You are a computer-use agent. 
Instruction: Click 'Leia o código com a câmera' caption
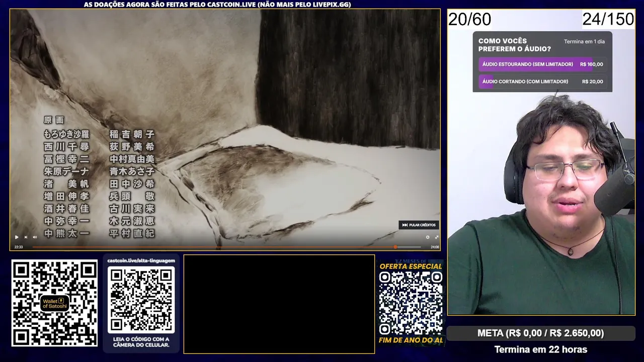141,342
